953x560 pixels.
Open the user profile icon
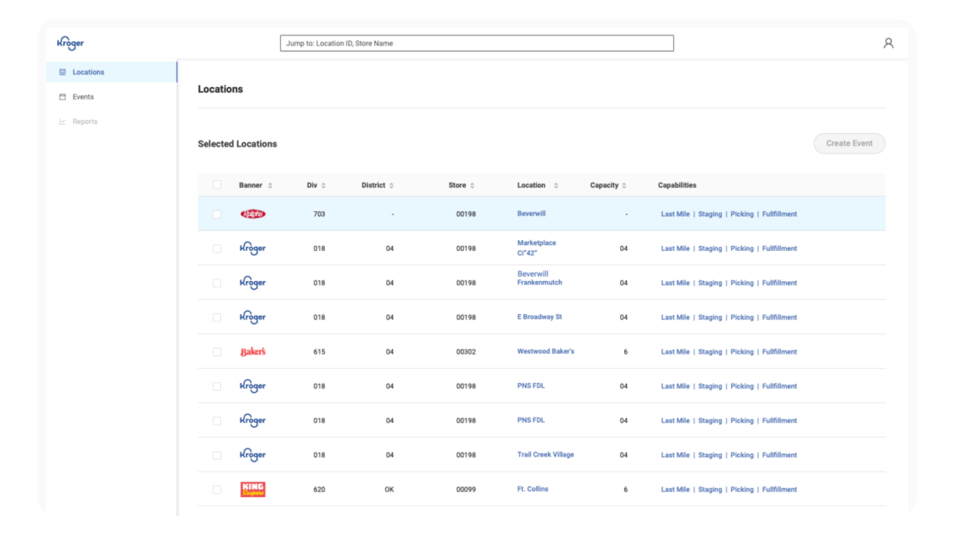[888, 43]
